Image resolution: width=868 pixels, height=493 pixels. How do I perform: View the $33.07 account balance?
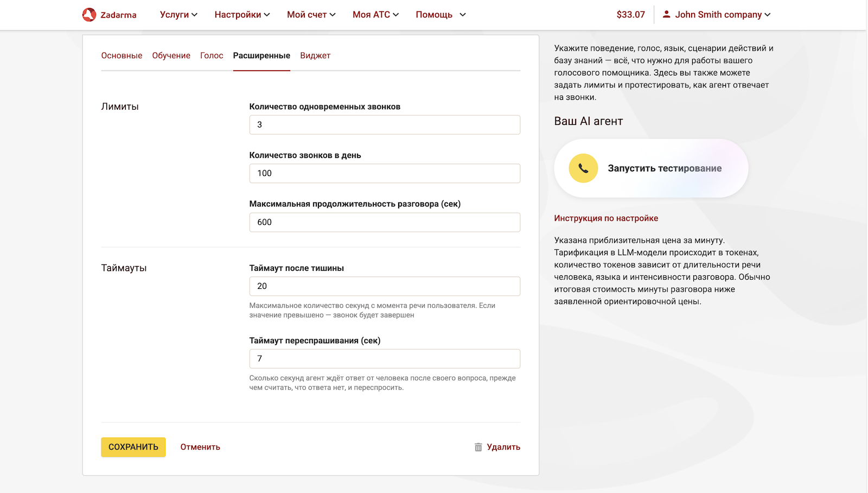click(630, 15)
